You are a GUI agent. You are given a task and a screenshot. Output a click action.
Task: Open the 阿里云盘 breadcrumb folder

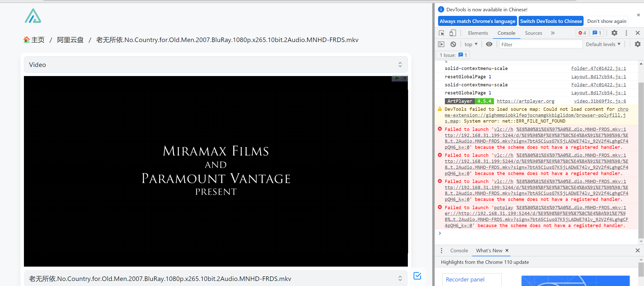click(70, 40)
